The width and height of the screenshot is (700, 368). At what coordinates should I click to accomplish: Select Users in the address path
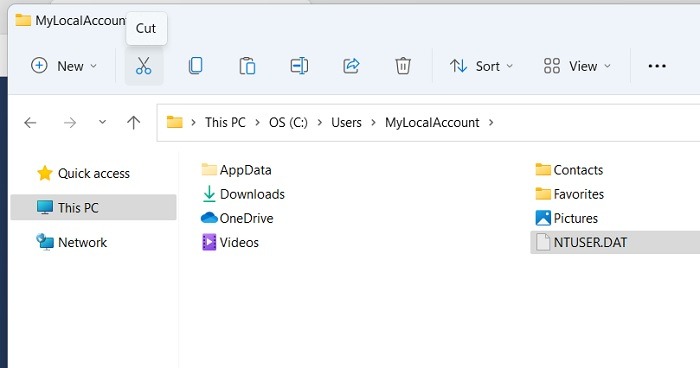[x=346, y=122]
